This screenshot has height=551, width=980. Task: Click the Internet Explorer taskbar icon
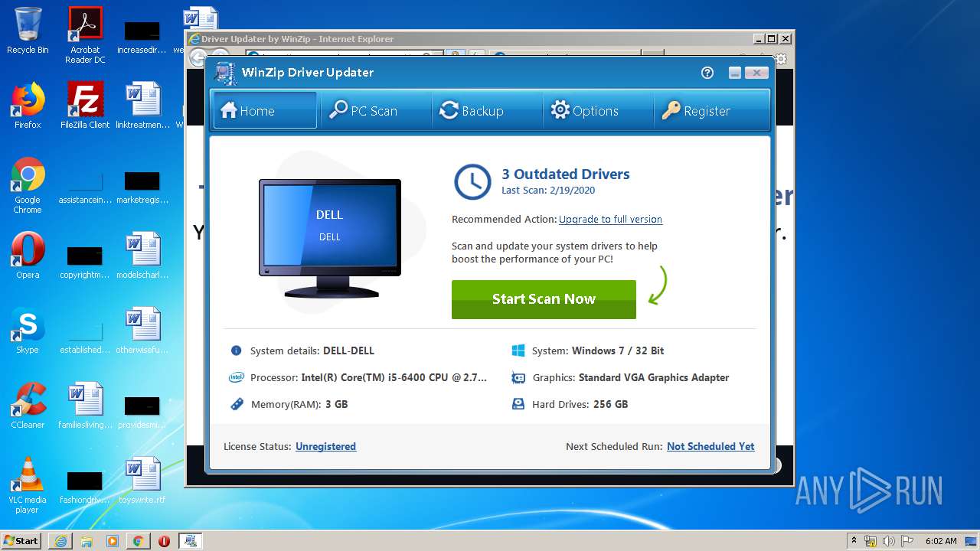click(x=60, y=541)
